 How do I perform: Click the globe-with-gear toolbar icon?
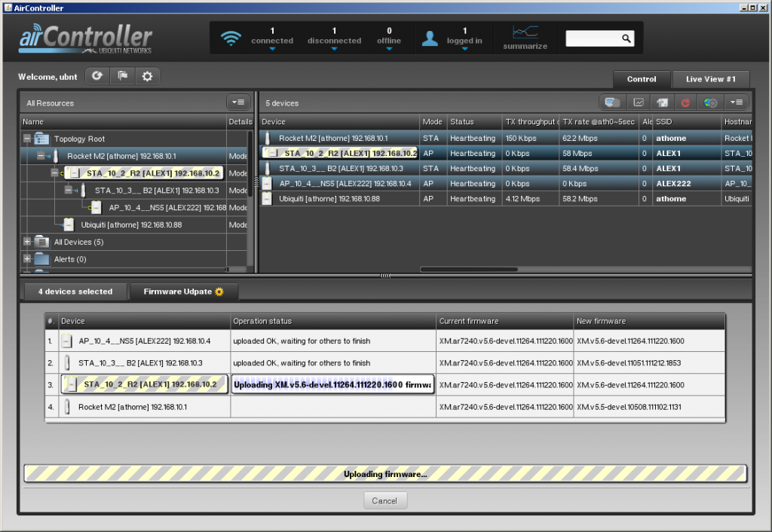tap(710, 102)
